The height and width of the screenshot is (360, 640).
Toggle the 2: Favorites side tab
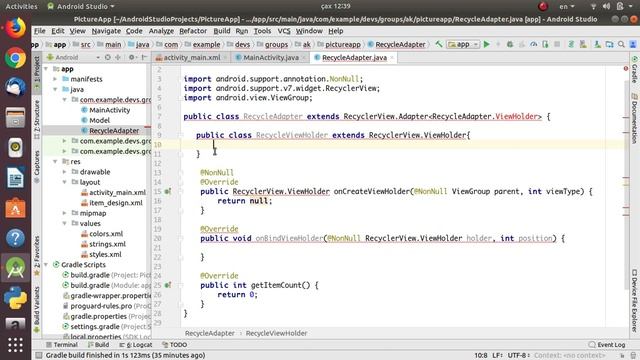(x=37, y=255)
